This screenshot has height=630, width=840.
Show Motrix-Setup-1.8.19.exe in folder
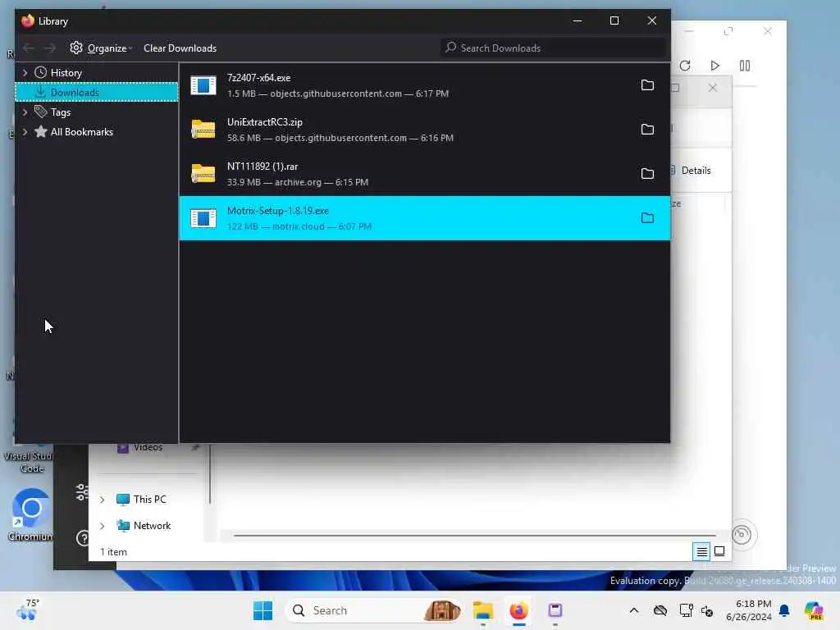[x=647, y=218]
